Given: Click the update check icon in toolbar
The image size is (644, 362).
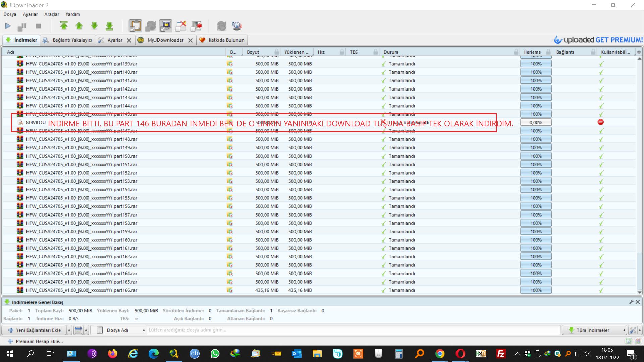Looking at the screenshot, I should click(x=222, y=26).
